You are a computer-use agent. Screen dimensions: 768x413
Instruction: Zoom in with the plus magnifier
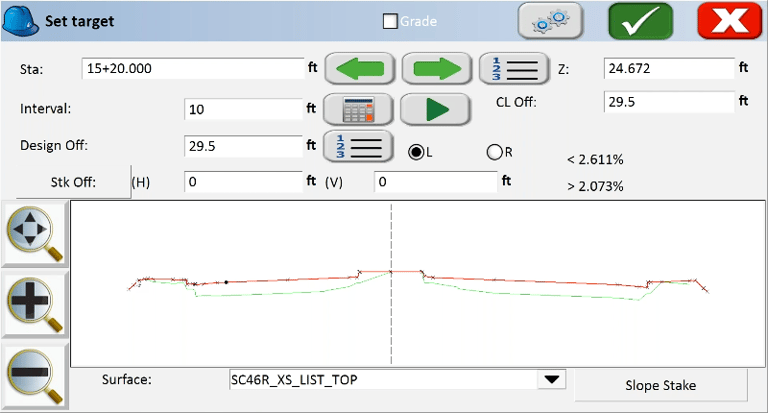(x=34, y=305)
